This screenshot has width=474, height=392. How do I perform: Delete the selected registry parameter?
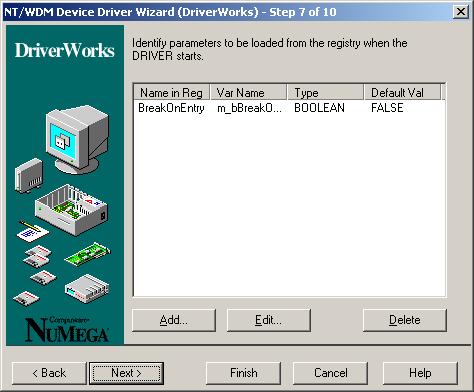[405, 320]
